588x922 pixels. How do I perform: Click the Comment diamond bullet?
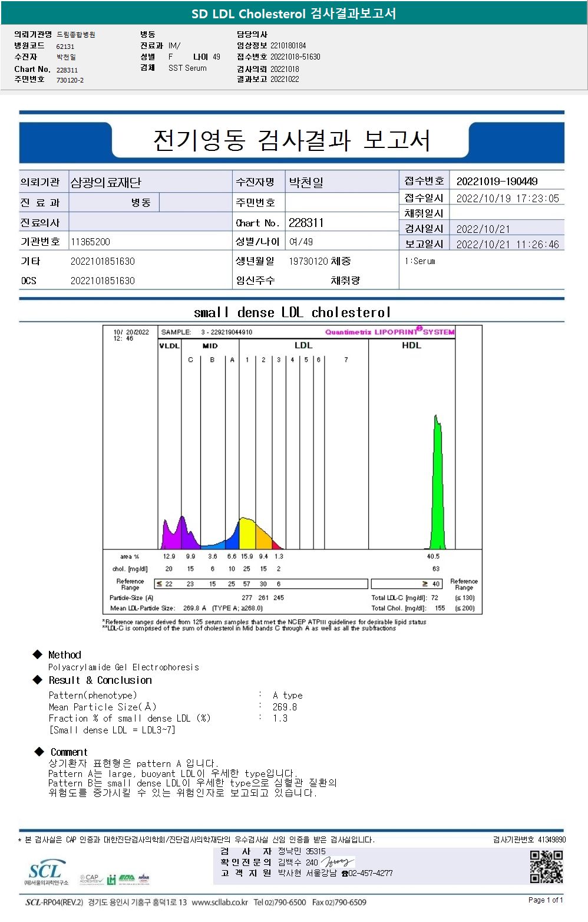39,751
